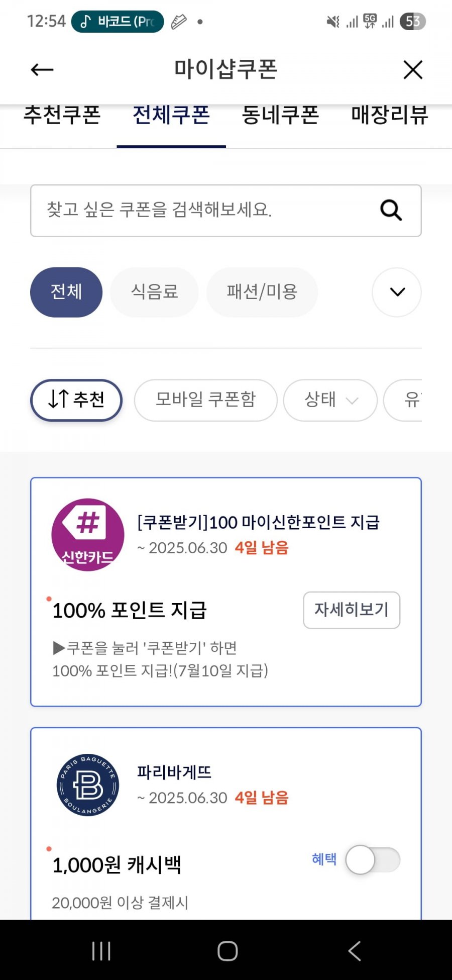Tap the Paris Baguette logo
This screenshot has width=452, height=980.
point(88,785)
